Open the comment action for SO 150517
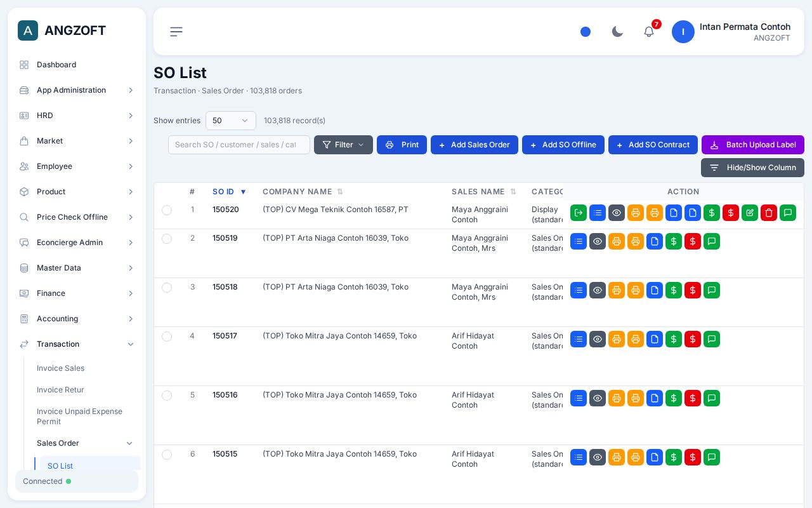The width and height of the screenshot is (812, 508). [x=712, y=339]
